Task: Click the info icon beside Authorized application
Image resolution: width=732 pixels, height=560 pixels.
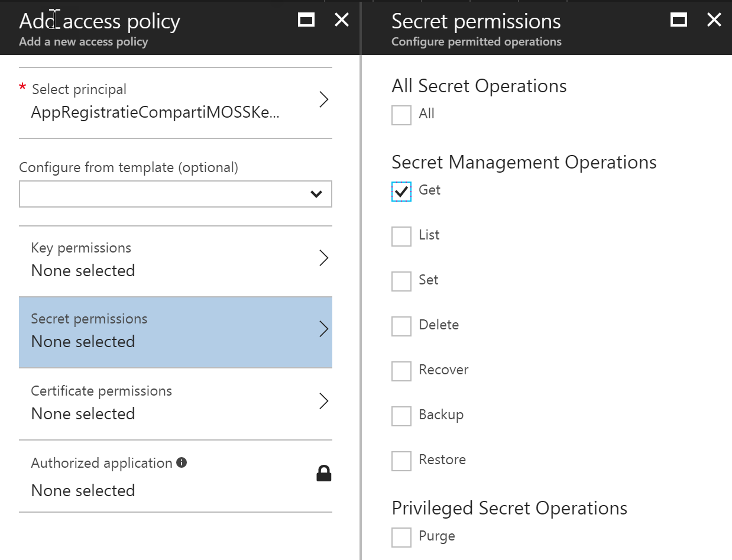Action: click(x=182, y=462)
